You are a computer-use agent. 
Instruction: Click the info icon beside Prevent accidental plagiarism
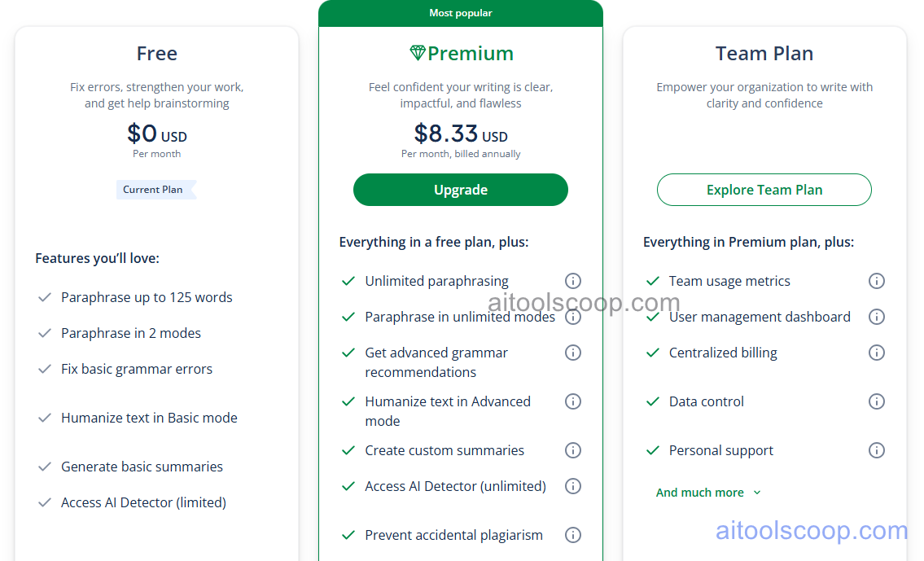(x=573, y=535)
